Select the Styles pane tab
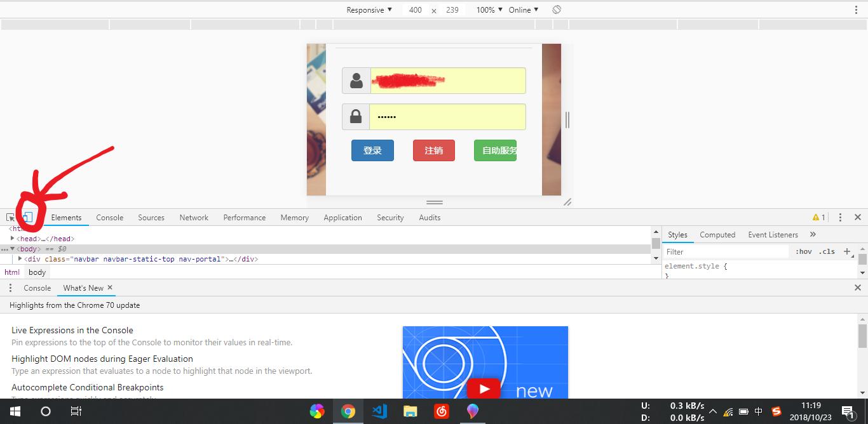 click(x=677, y=234)
